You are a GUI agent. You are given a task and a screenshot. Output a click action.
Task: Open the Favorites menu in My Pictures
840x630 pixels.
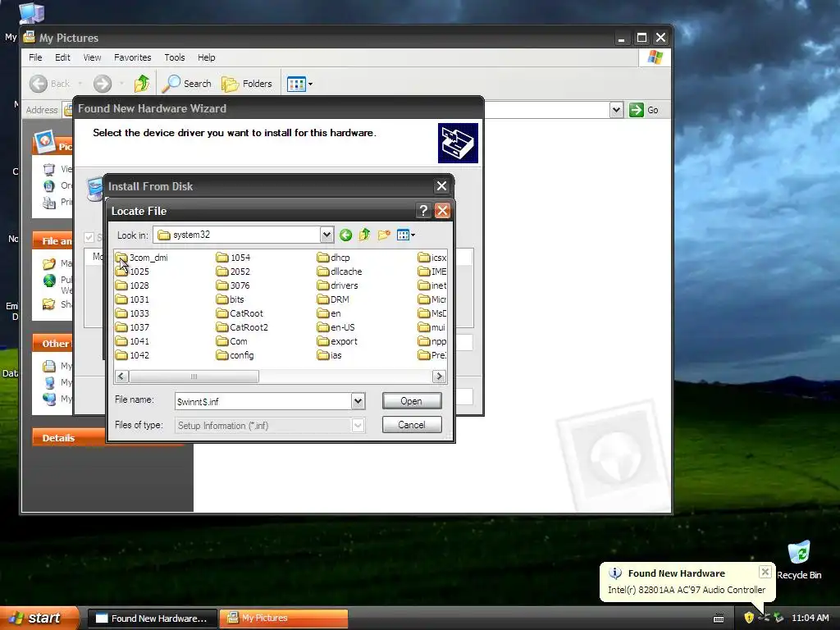132,57
